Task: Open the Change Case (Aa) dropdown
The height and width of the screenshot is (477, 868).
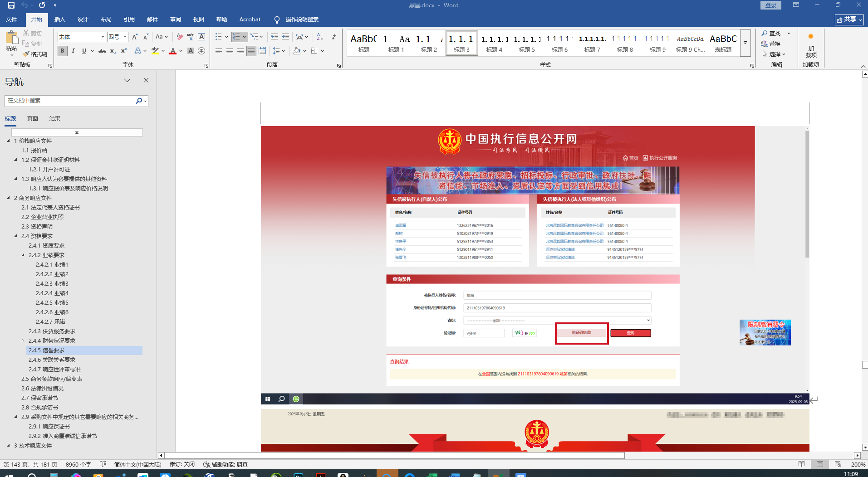Action: (x=161, y=37)
